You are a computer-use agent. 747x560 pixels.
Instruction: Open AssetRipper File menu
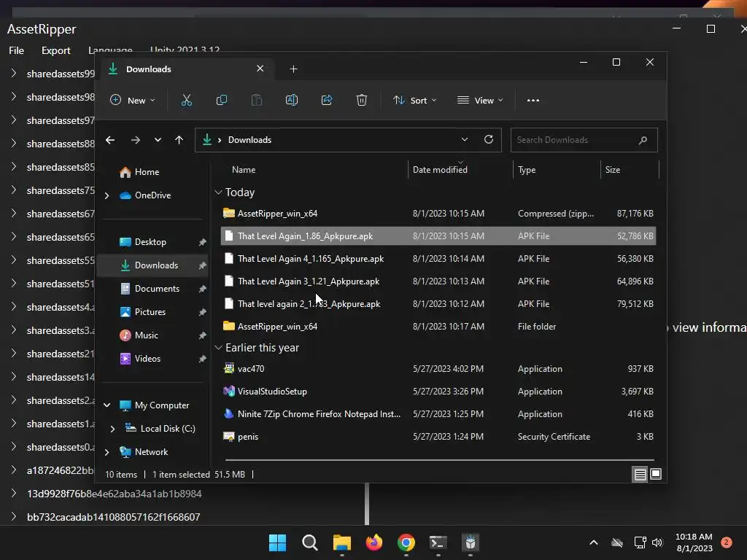click(16, 50)
